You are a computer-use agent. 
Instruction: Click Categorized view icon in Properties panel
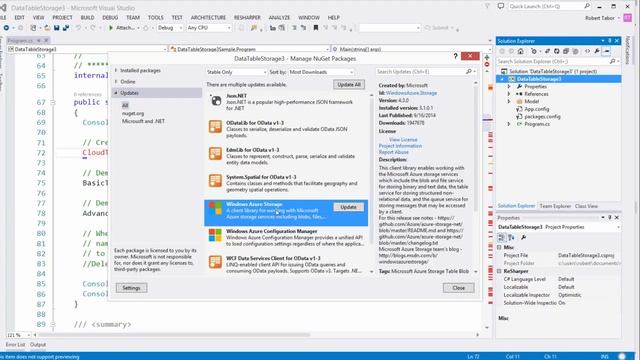502,238
